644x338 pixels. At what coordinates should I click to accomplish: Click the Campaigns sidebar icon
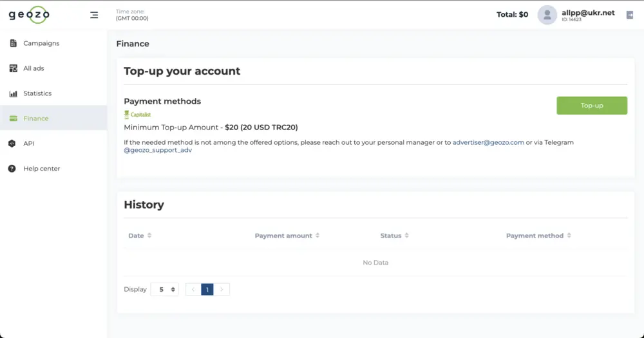pos(13,43)
